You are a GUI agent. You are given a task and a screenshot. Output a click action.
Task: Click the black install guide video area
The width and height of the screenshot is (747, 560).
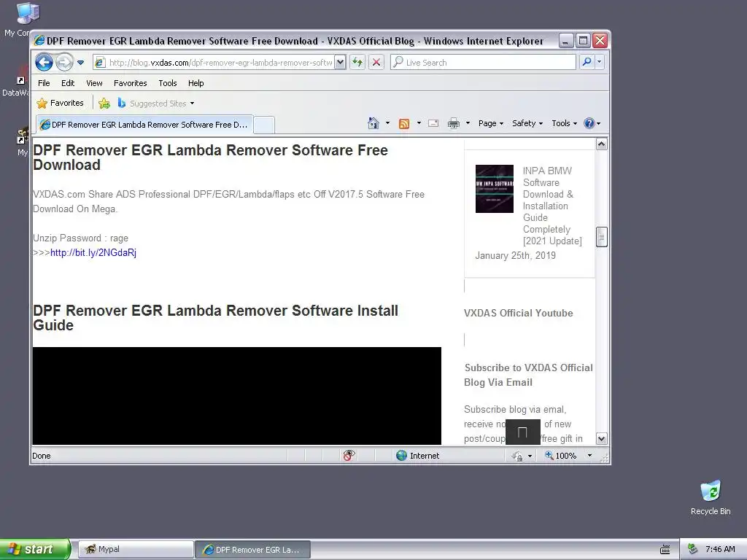click(x=237, y=396)
